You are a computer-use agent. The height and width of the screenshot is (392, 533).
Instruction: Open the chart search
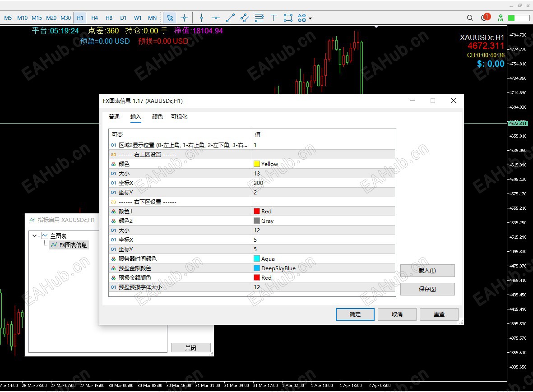click(x=470, y=18)
